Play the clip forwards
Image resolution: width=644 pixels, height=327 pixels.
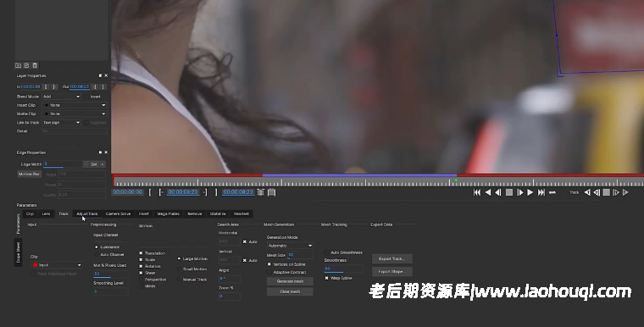tap(530, 192)
